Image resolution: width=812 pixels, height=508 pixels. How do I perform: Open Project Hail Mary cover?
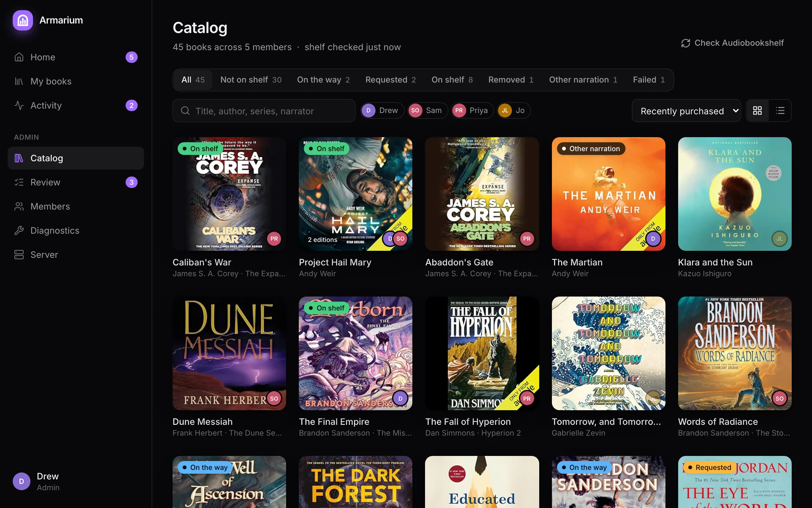coord(355,194)
